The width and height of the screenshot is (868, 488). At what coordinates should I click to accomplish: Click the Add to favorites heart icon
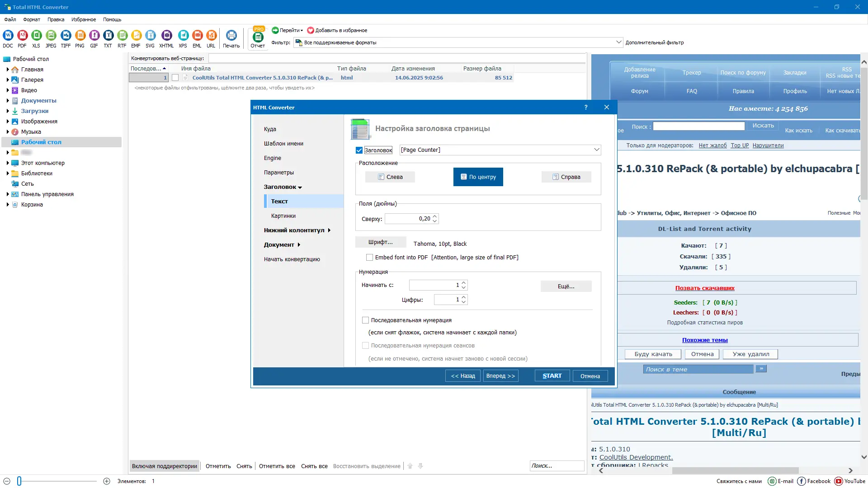pos(311,30)
